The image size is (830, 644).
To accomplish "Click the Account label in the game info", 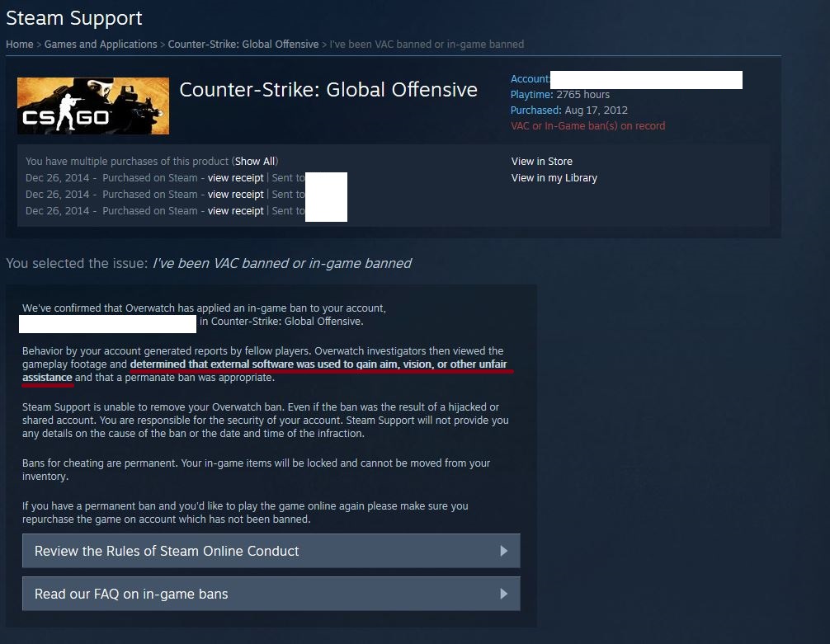I will pyautogui.click(x=530, y=79).
